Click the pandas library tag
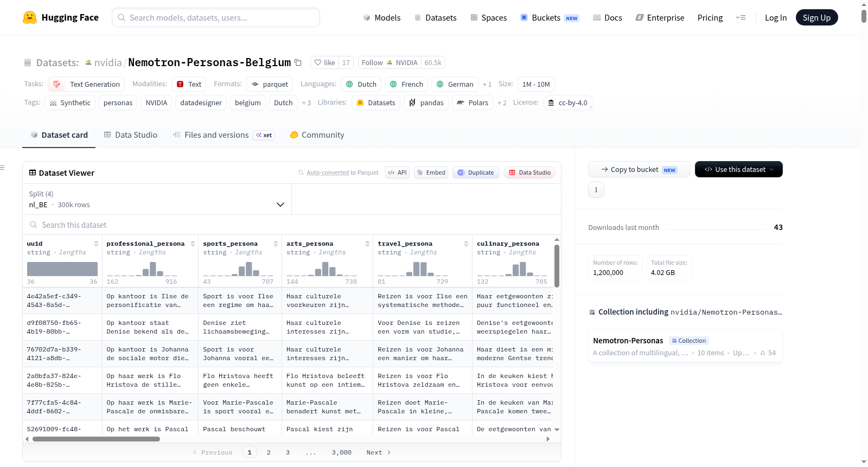The height and width of the screenshot is (467, 868). pos(426,103)
